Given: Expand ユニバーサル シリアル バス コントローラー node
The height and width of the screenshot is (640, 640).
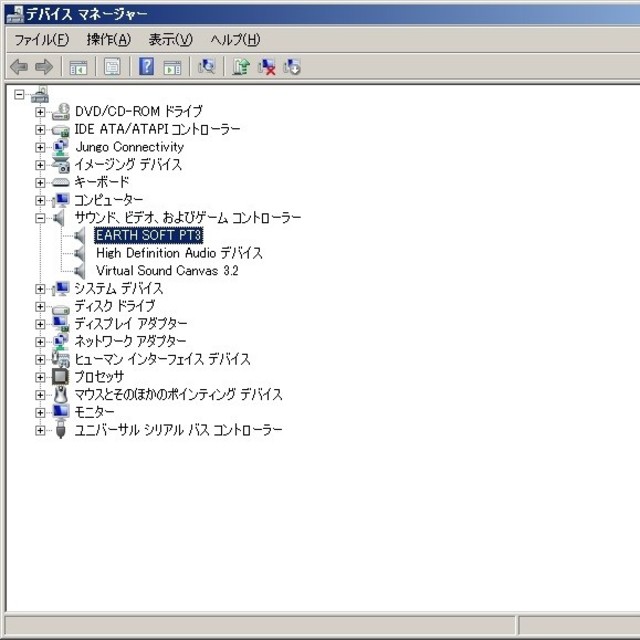Looking at the screenshot, I should point(40,430).
